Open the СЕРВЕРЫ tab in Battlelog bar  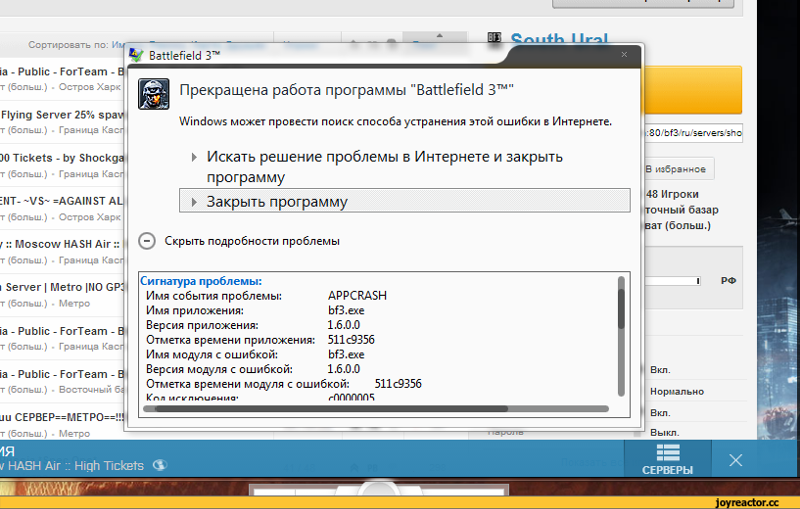(667, 459)
